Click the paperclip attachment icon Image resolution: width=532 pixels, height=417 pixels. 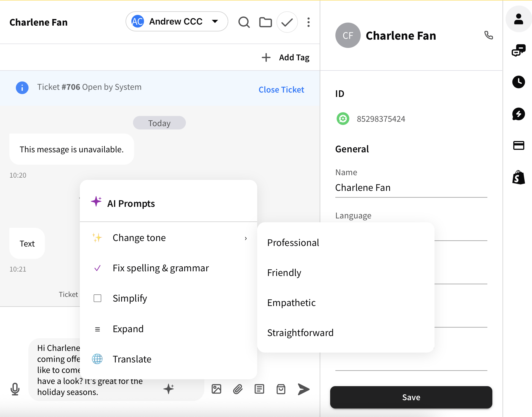tap(238, 389)
